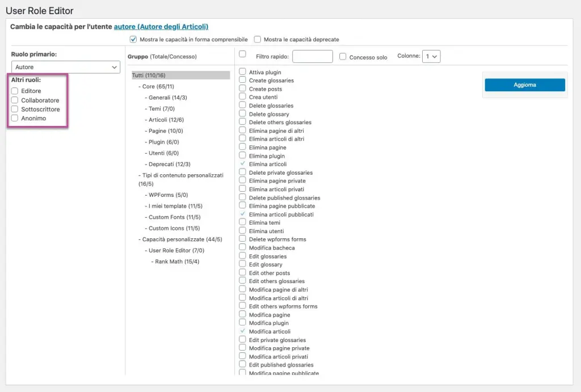The height and width of the screenshot is (392, 581).
Task: Open the Rank Math (15/4) group
Action: (x=177, y=262)
